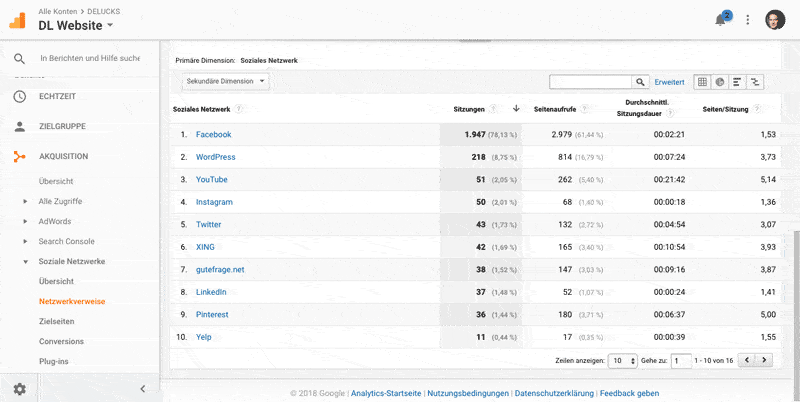This screenshot has width=800, height=402.
Task: Click the Akquisition branch icon
Action: [x=19, y=157]
